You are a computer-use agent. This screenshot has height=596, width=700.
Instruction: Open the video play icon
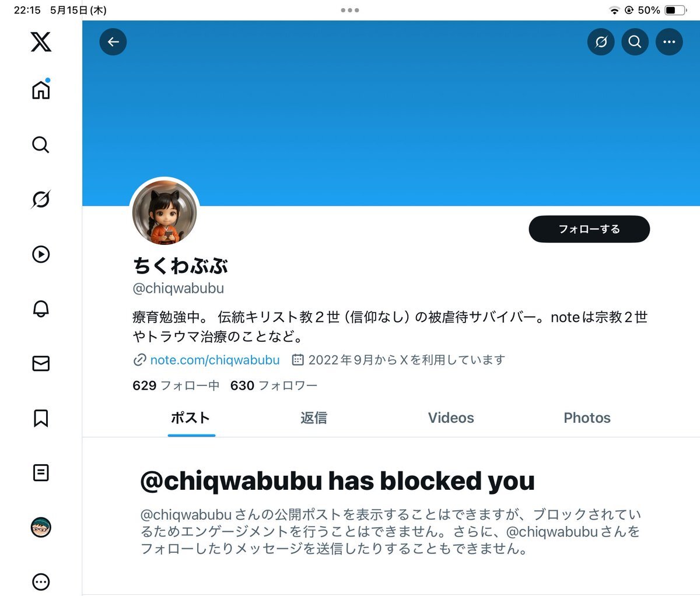point(41,254)
